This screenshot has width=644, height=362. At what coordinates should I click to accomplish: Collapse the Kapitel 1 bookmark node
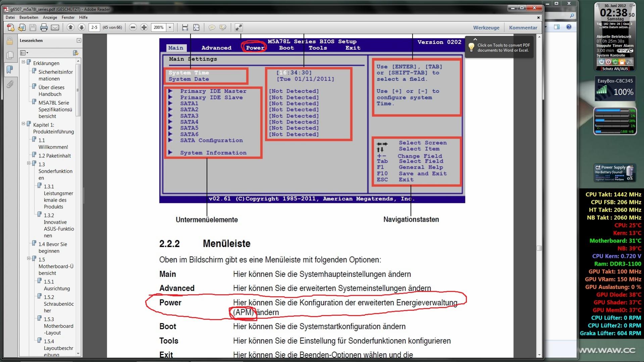pyautogui.click(x=23, y=124)
